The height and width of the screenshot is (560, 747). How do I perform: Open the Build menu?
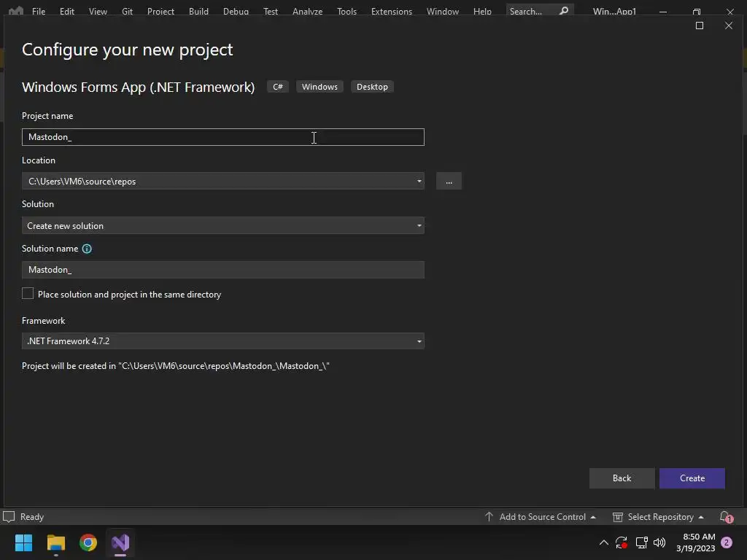tap(198, 11)
